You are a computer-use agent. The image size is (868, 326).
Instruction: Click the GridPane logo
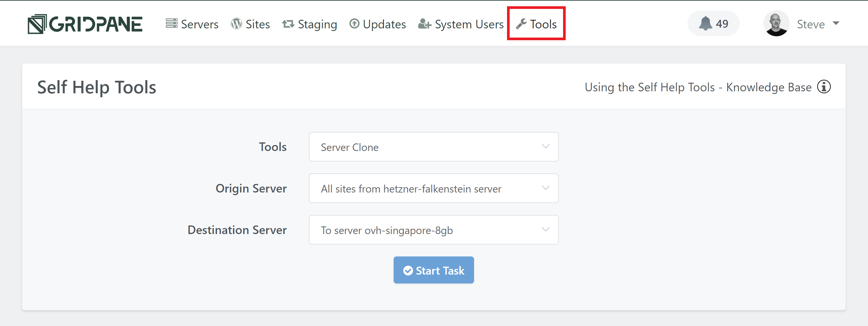click(85, 24)
